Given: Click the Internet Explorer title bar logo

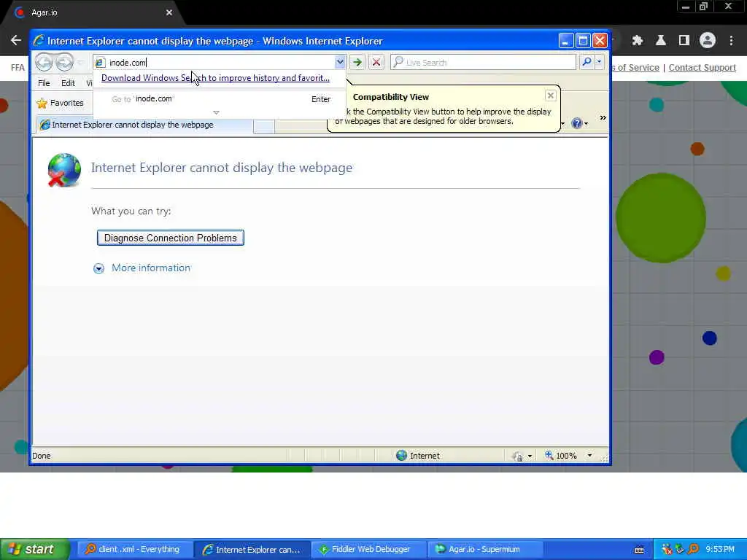Looking at the screenshot, I should point(39,41).
